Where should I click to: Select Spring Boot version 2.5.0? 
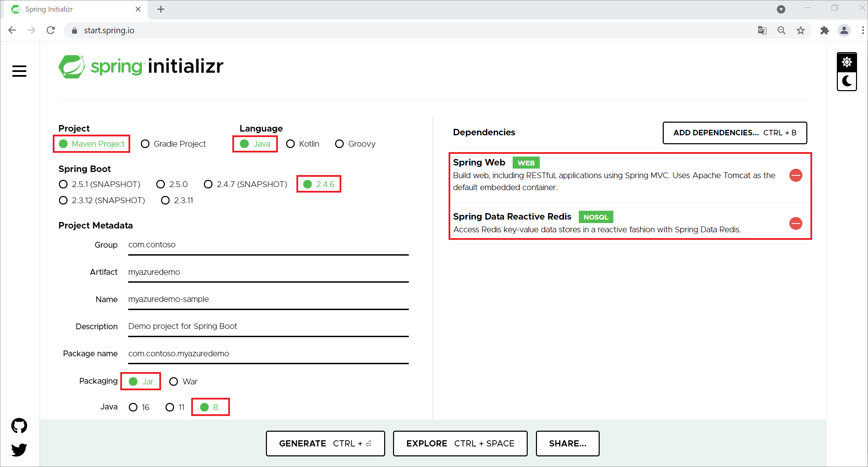tap(160, 184)
